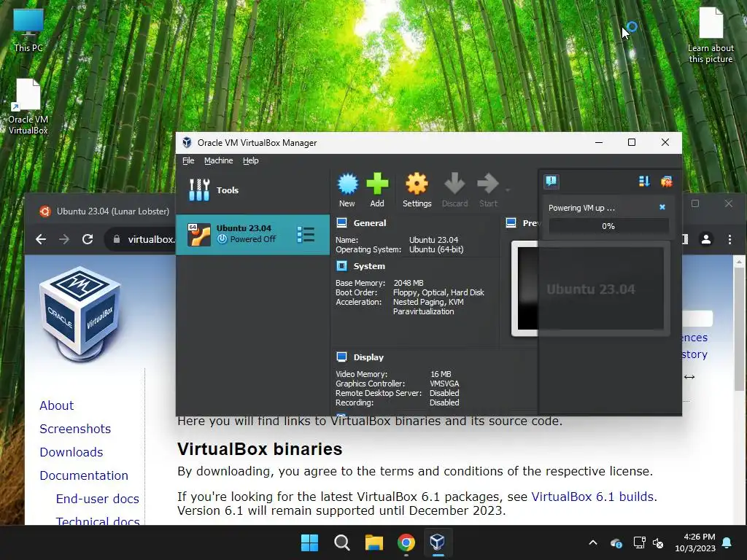Open the Windows Start button
The height and width of the screenshot is (560, 747).
pyautogui.click(x=309, y=542)
